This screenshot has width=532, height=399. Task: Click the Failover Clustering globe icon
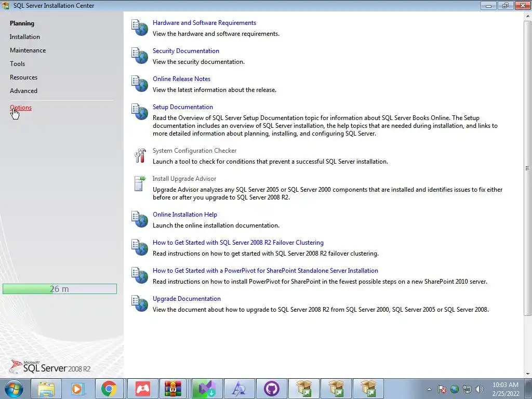tap(139, 247)
